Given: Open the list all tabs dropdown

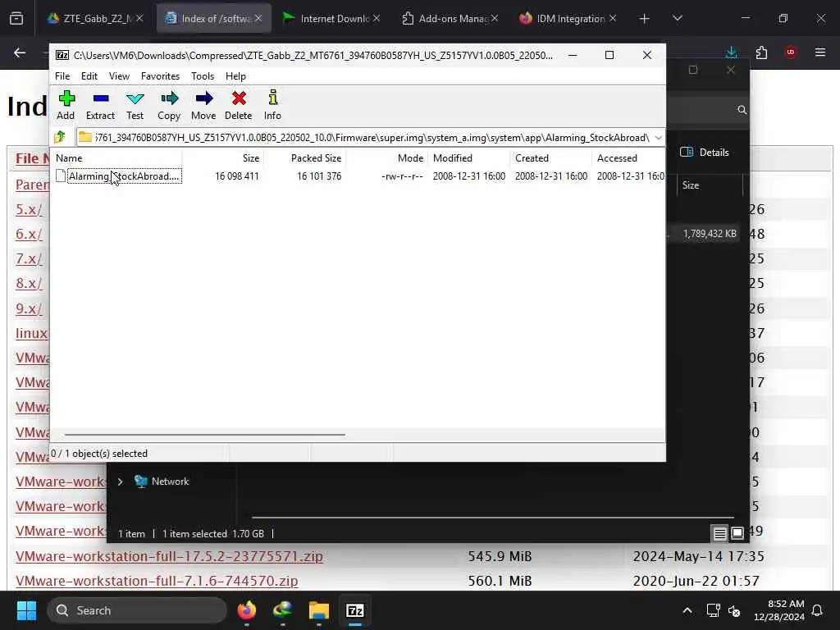Looking at the screenshot, I should tap(677, 19).
